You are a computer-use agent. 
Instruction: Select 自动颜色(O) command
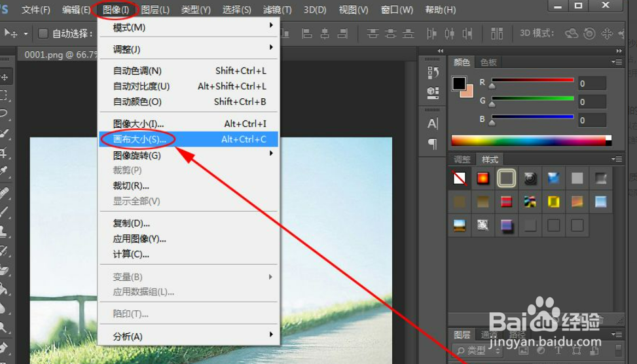tap(189, 101)
